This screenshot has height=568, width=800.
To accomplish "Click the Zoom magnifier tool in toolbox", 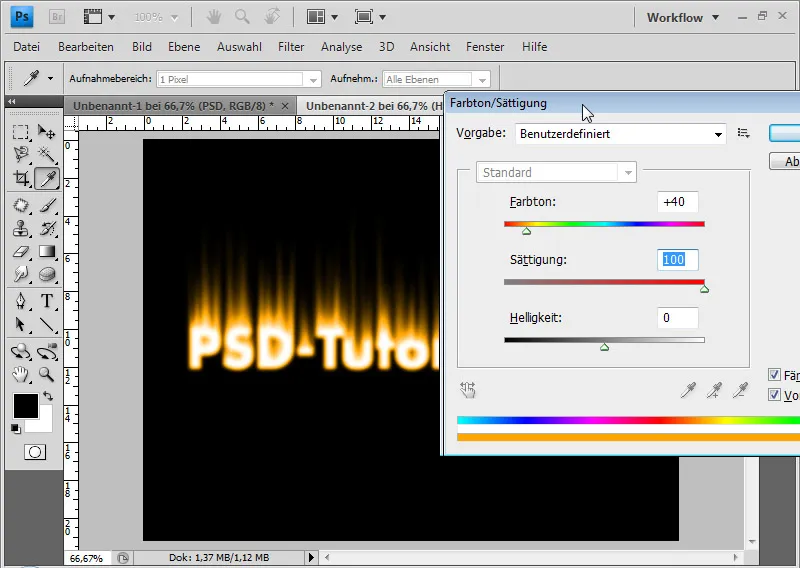I will (46, 374).
